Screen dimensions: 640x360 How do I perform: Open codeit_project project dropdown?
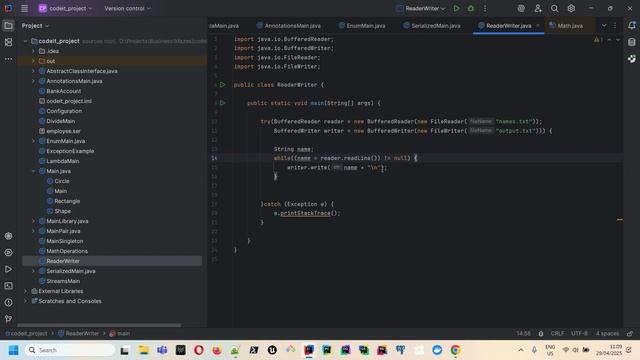click(65, 8)
